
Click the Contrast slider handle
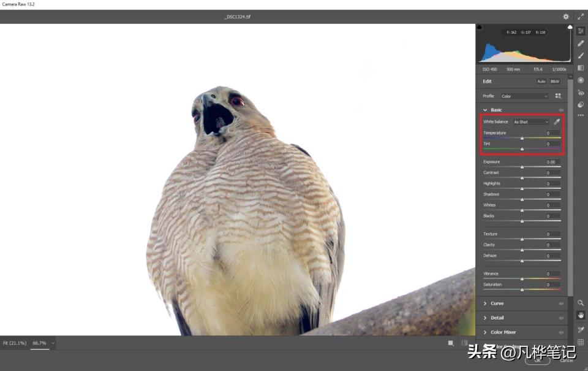[522, 178]
